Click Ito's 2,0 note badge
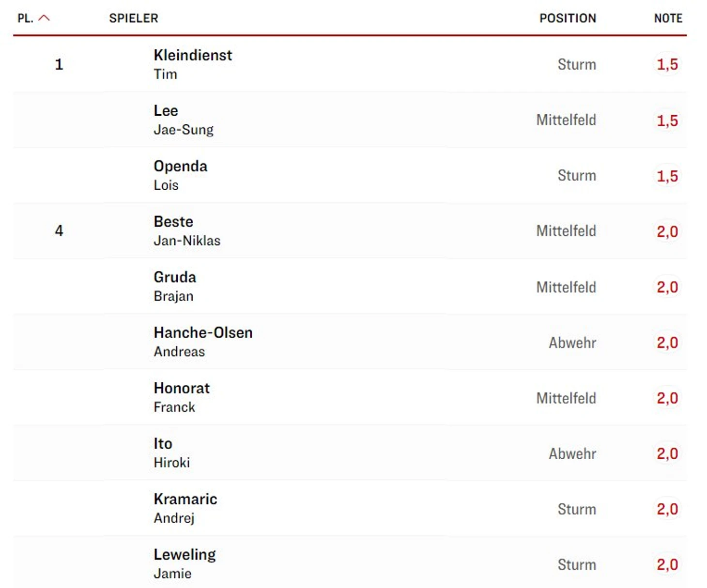This screenshot has width=707, height=588. [667, 453]
